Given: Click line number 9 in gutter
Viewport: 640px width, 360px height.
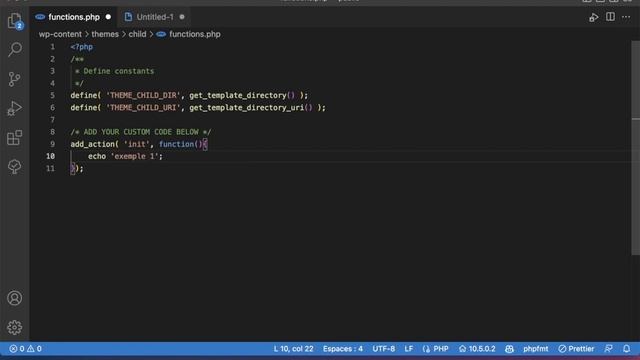Looking at the screenshot, I should [52, 144].
